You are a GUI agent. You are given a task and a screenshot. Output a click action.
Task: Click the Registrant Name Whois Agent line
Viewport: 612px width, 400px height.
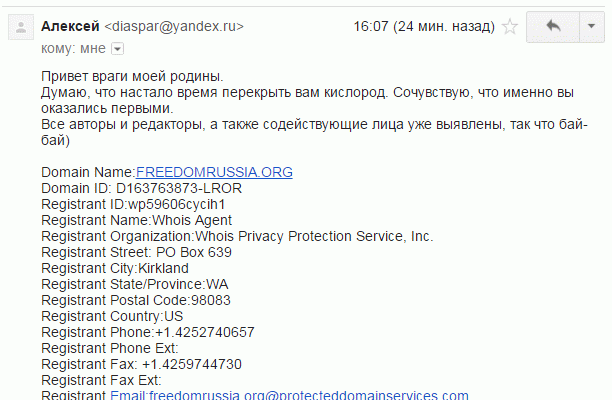click(137, 220)
